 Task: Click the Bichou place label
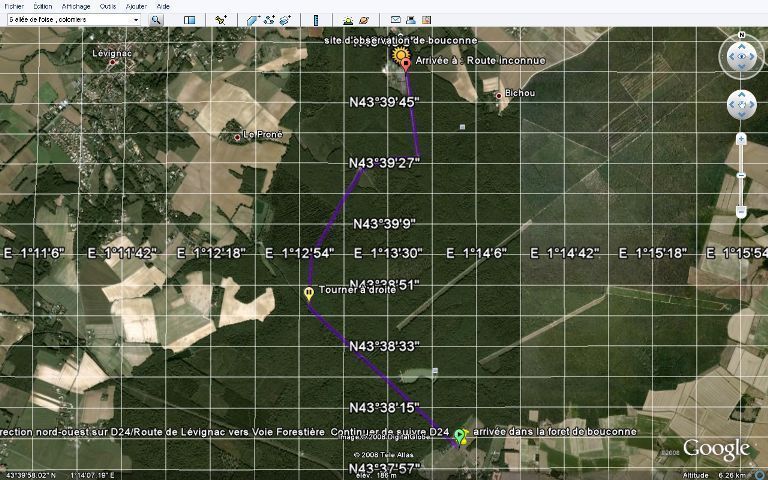(520, 93)
